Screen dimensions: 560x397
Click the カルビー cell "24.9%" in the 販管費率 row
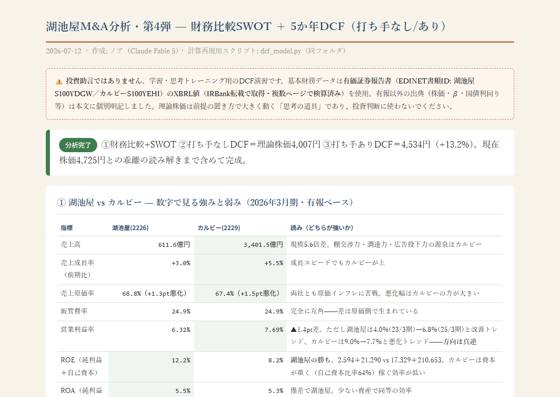[274, 311]
